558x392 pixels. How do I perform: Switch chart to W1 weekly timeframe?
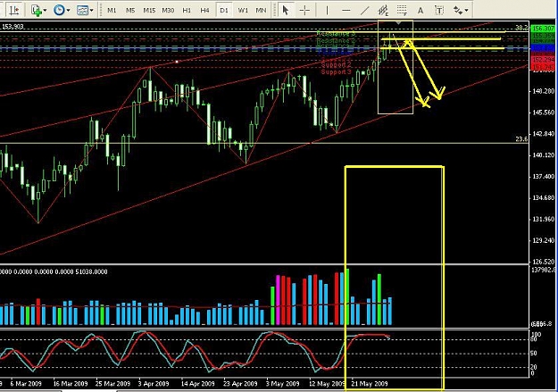click(x=243, y=11)
